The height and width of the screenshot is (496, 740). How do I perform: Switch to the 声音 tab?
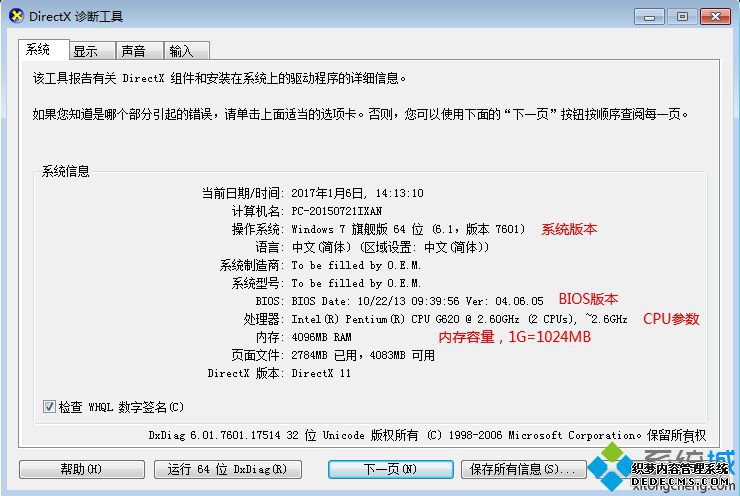coord(140,50)
